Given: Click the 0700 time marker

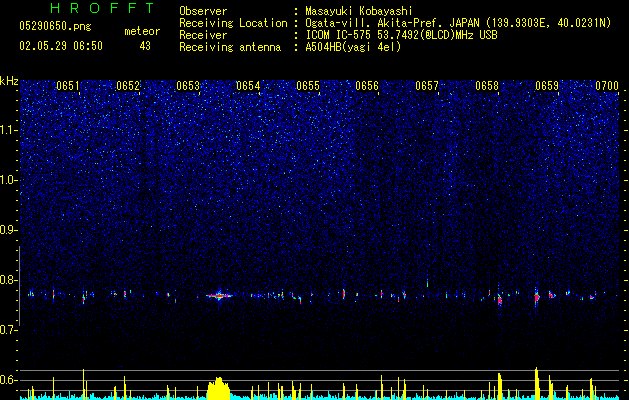Looking at the screenshot, I should click(607, 86).
